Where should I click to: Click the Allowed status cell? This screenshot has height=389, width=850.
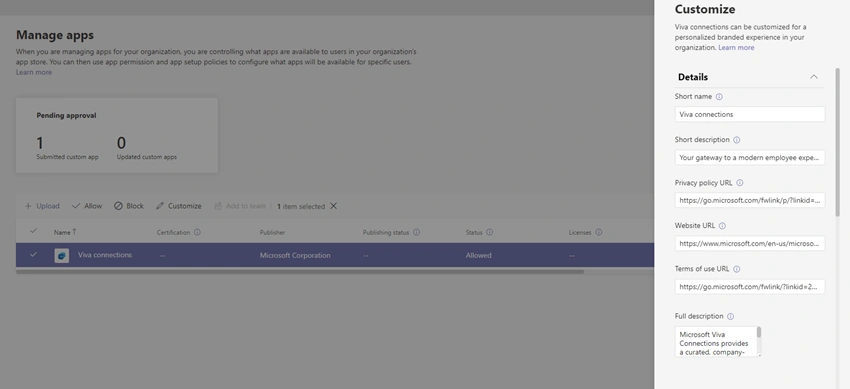pos(479,255)
